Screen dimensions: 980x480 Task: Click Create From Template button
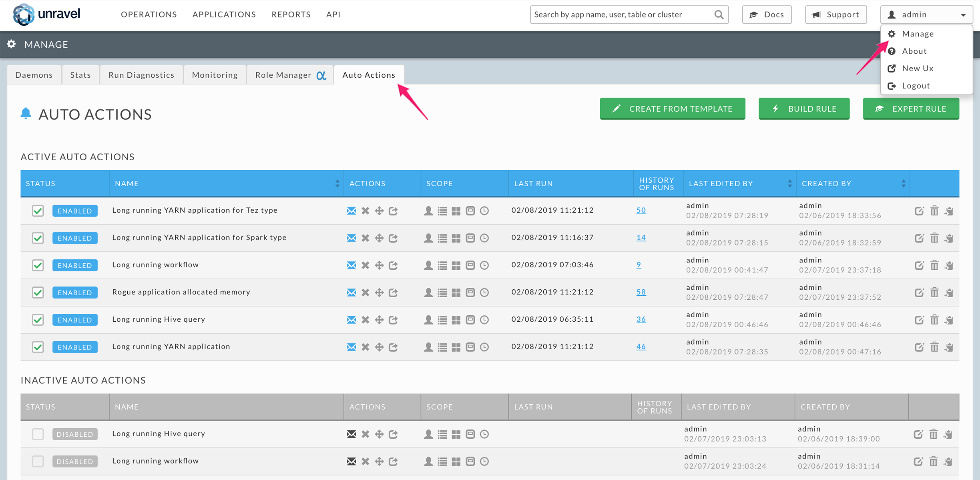[673, 109]
